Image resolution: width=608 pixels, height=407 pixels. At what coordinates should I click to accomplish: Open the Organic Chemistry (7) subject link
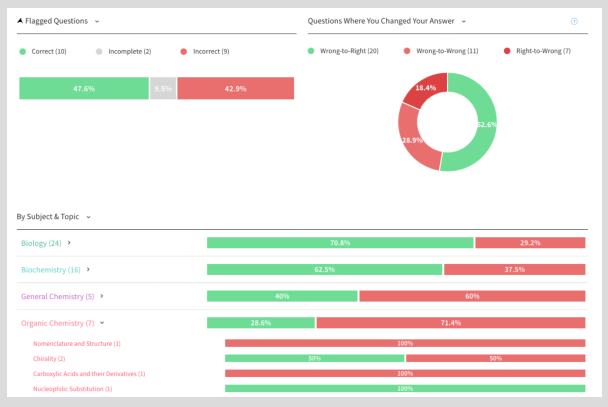(x=57, y=323)
